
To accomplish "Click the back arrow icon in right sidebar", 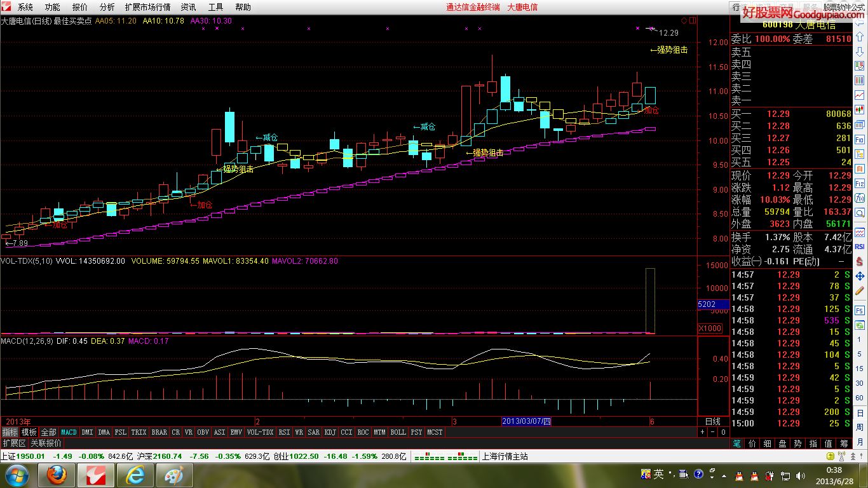I will pos(859,22).
